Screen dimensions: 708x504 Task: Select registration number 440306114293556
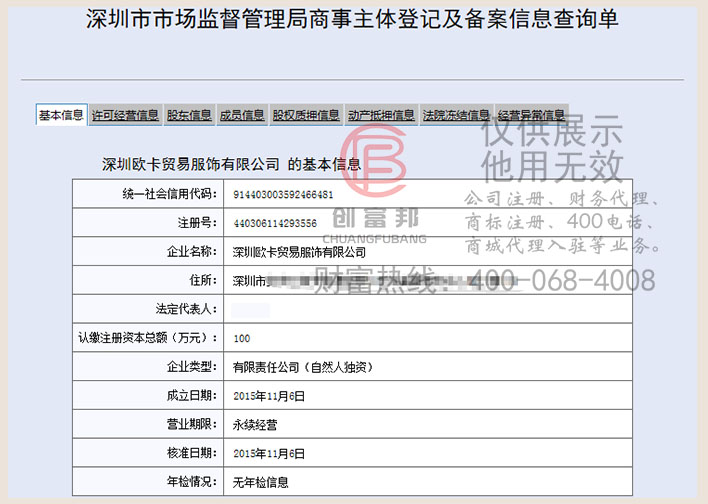275,223
